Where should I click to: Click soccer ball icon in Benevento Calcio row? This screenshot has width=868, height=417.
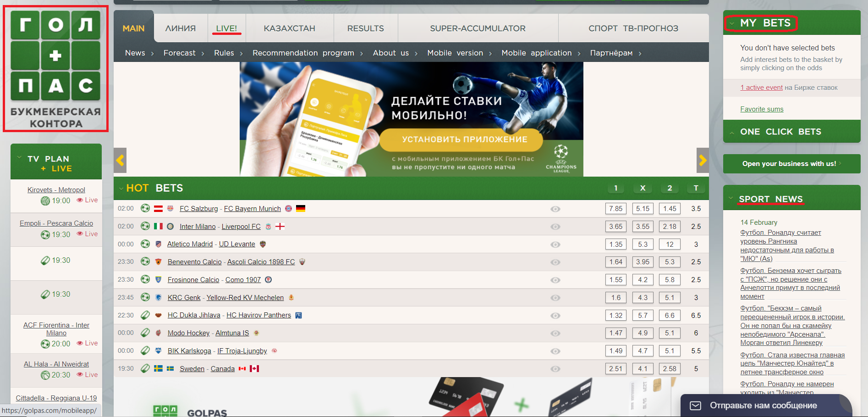tap(145, 261)
